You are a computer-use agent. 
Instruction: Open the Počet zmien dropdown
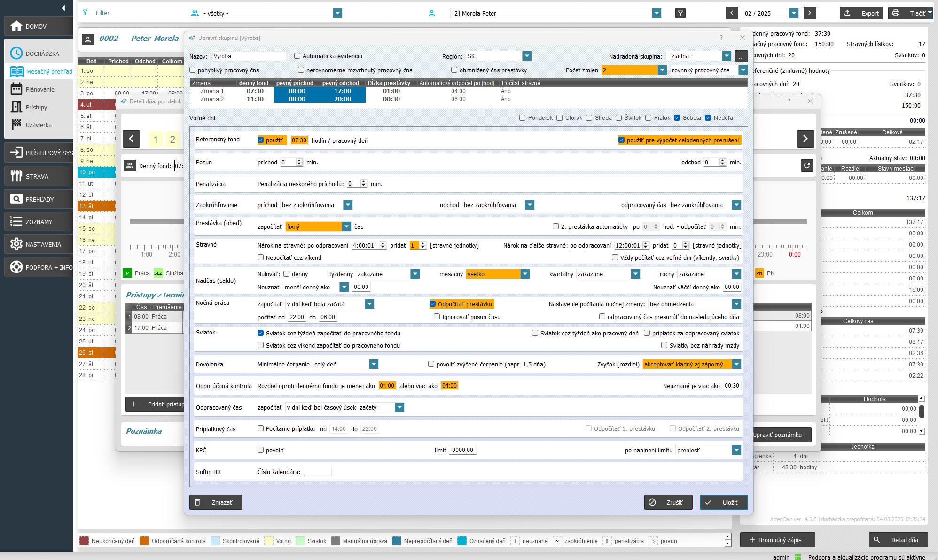tap(662, 70)
